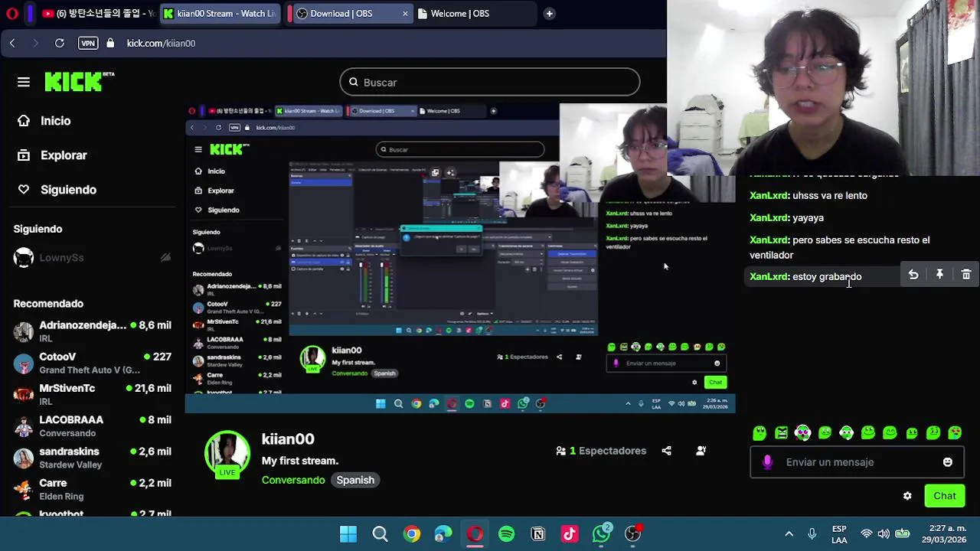The image size is (980, 551).
Task: Open recommended channel CotooV
Action: tap(92, 363)
